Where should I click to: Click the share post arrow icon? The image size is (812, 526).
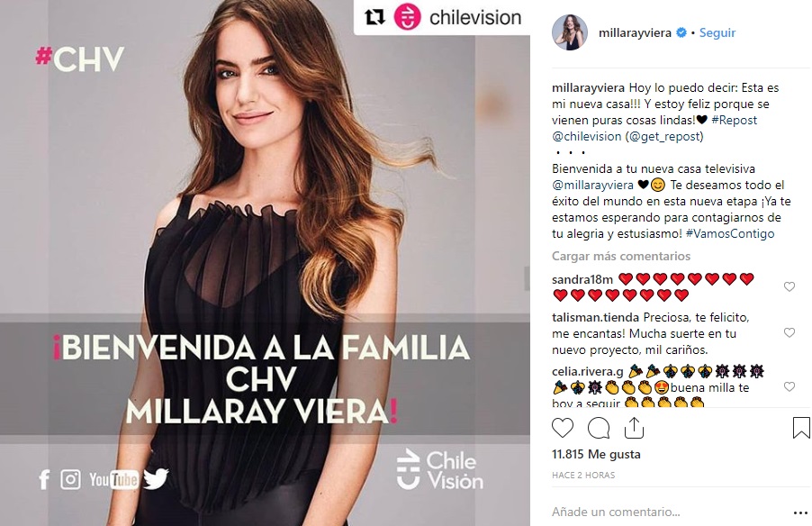(x=634, y=428)
